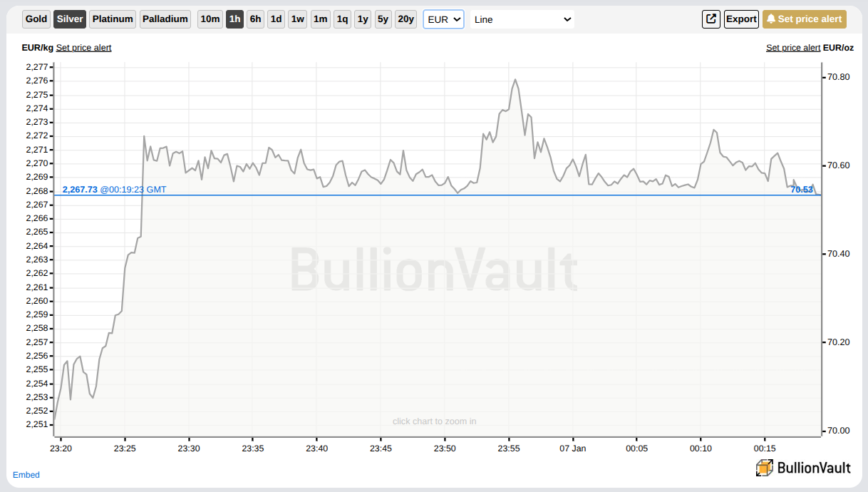868x492 pixels.
Task: Click the 23:25 time axis label
Action: coord(125,449)
